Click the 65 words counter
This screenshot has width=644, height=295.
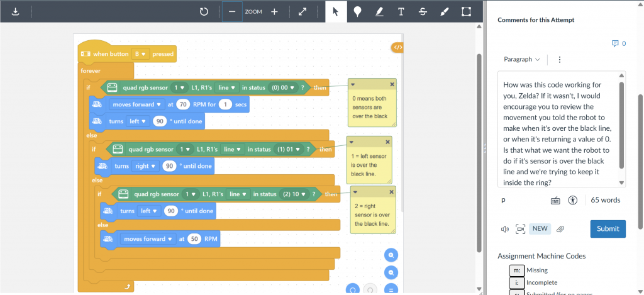click(606, 201)
